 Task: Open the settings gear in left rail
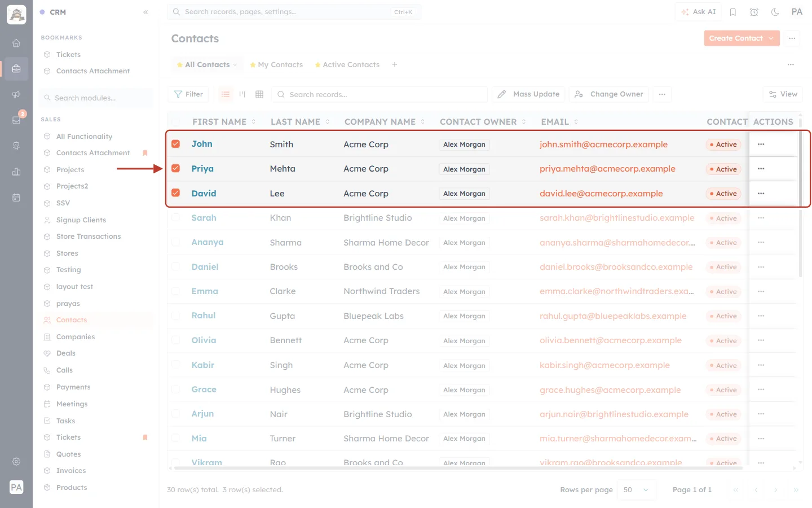[16, 461]
